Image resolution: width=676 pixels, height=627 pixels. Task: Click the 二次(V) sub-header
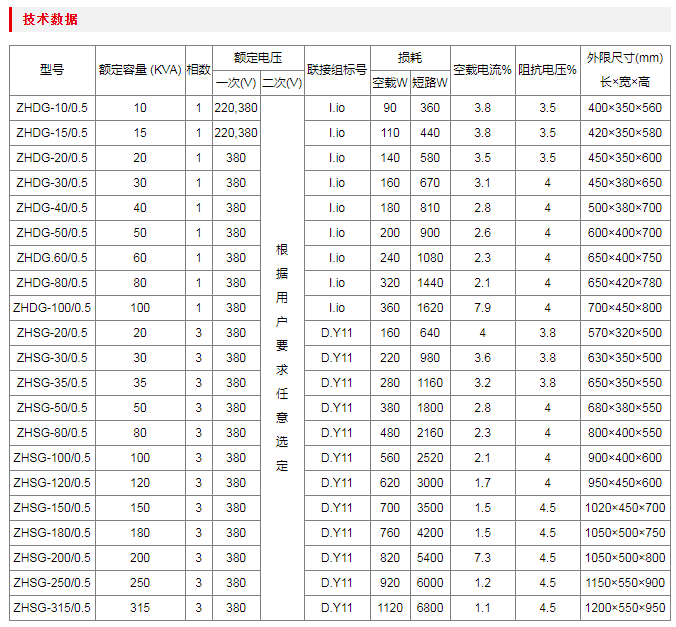click(x=281, y=83)
